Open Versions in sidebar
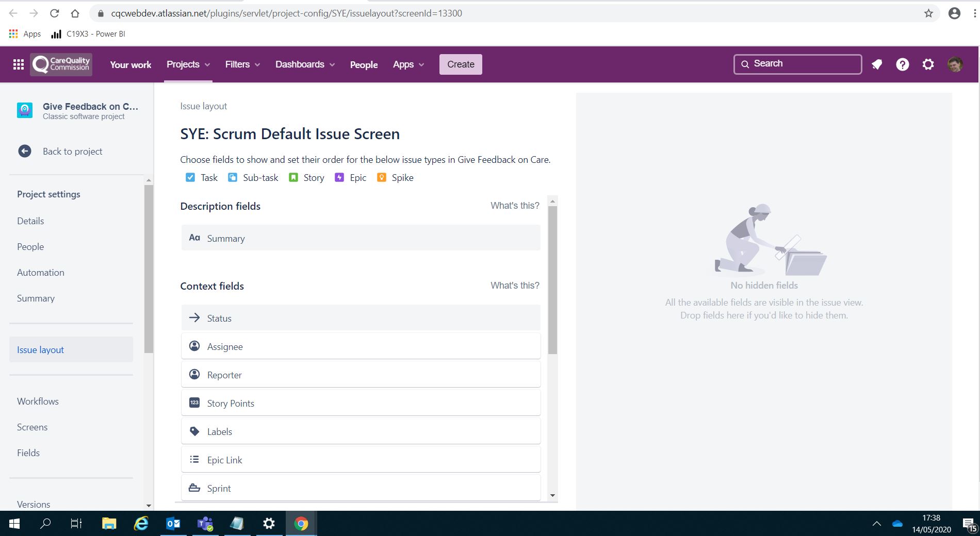This screenshot has width=980, height=536. (34, 504)
